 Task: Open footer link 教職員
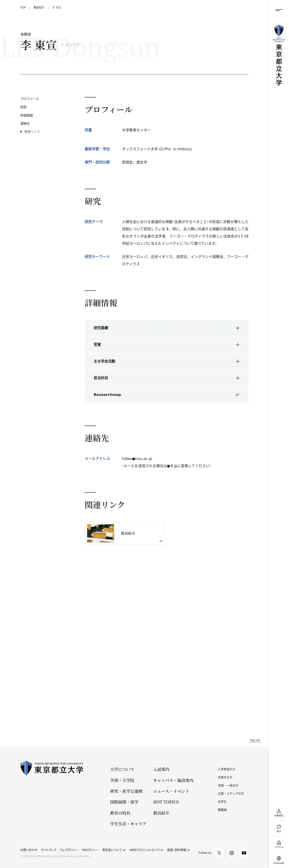tap(222, 810)
